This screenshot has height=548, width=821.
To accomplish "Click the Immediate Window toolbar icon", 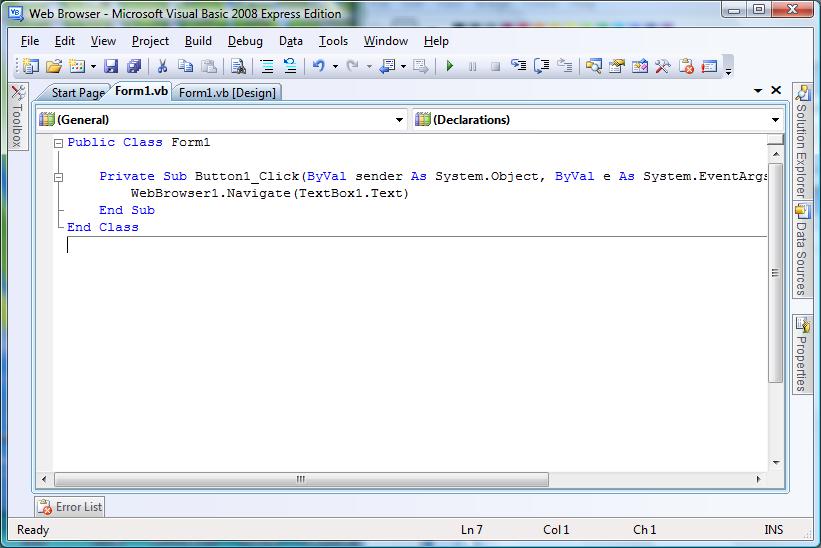I will 709,66.
